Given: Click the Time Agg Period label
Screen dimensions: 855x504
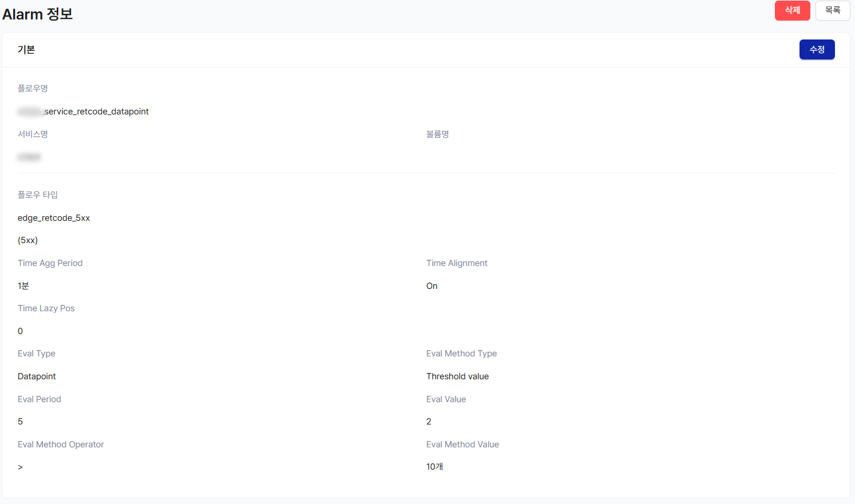Looking at the screenshot, I should point(50,263).
